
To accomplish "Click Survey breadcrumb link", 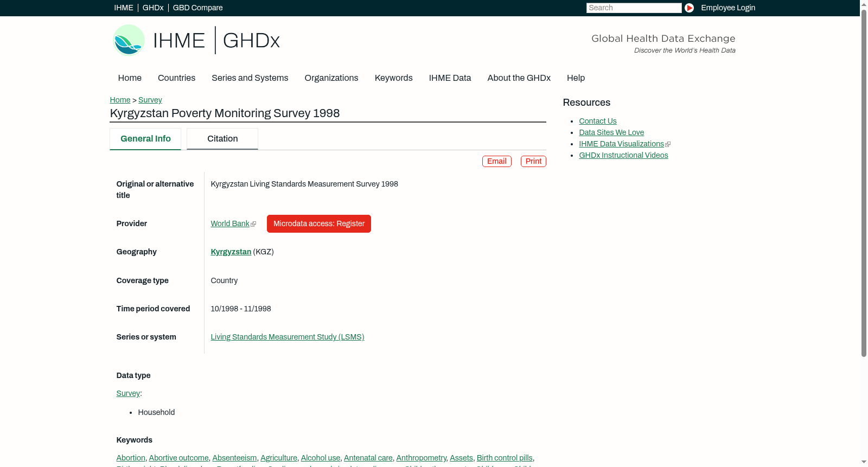I will [x=150, y=100].
